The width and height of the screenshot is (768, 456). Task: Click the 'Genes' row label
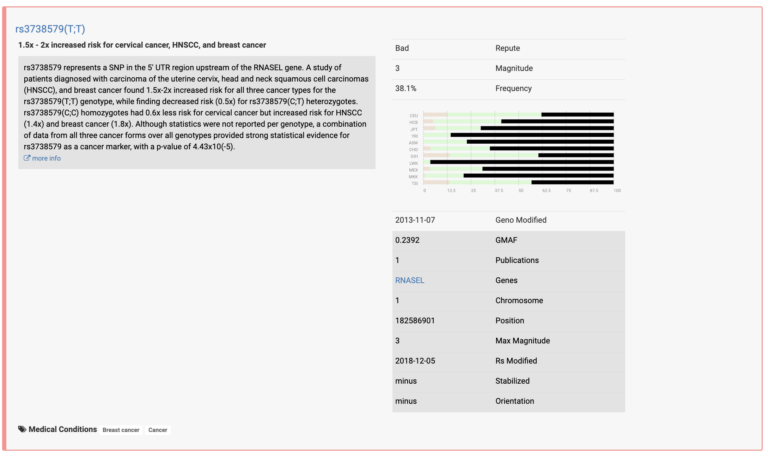[x=506, y=280]
